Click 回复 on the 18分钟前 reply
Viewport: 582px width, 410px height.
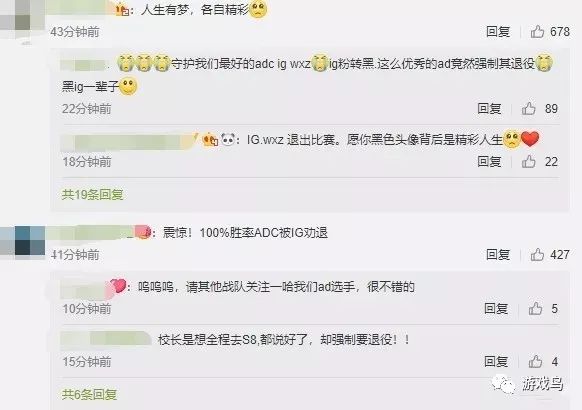pos(489,162)
